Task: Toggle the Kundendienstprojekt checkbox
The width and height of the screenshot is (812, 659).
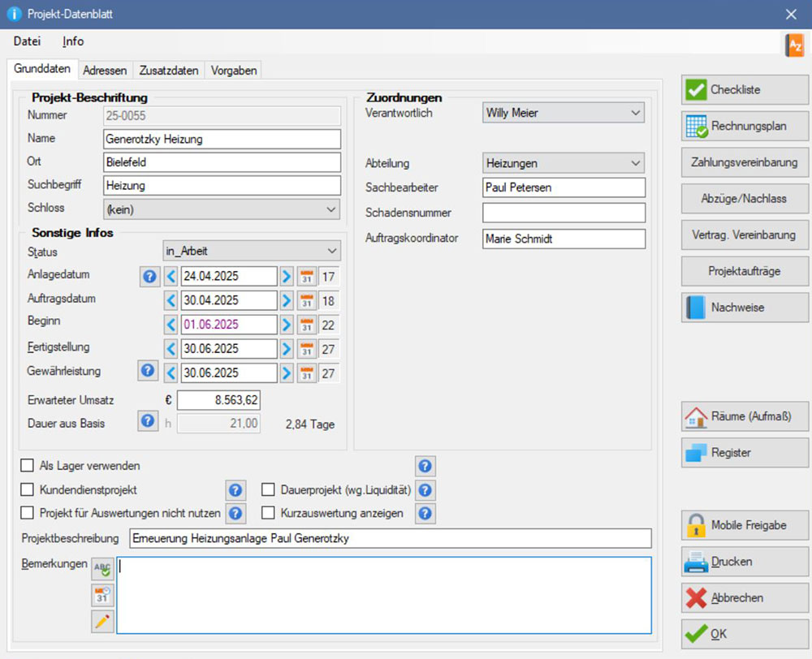Action: [28, 490]
